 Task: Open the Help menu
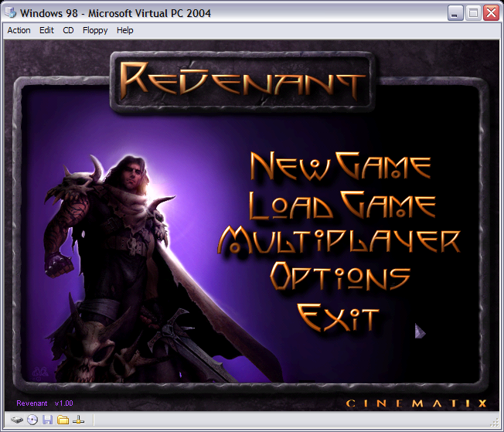[x=124, y=30]
